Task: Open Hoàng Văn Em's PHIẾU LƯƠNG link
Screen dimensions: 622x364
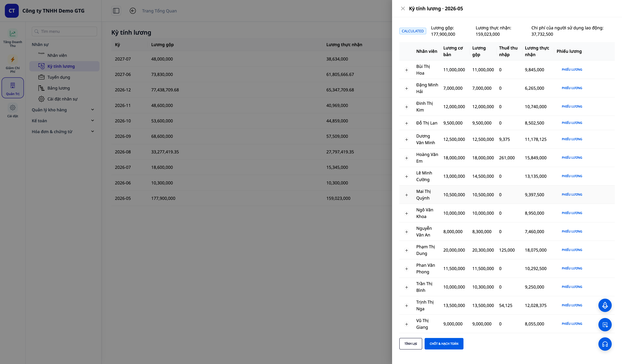Action: (572, 157)
